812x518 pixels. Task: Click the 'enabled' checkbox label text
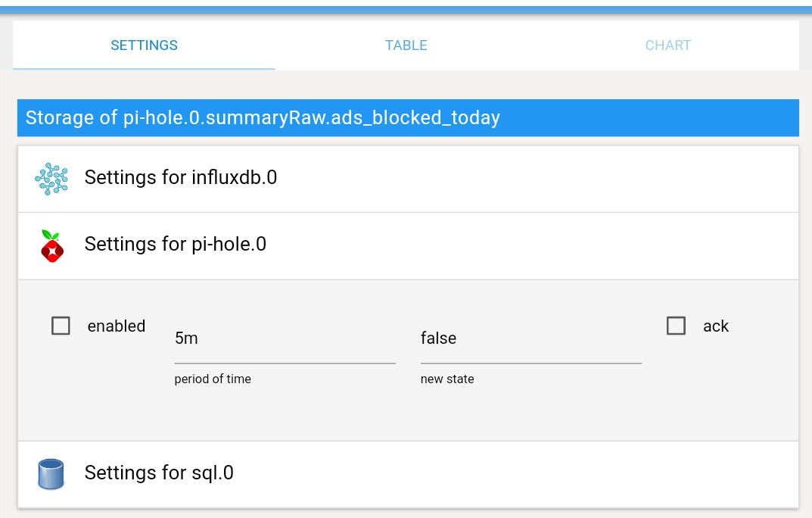click(x=117, y=326)
